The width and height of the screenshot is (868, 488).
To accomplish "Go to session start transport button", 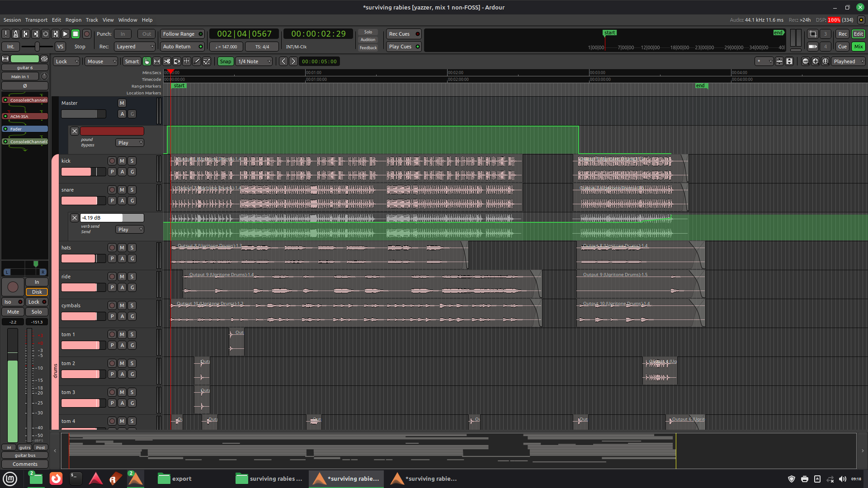I will (26, 34).
